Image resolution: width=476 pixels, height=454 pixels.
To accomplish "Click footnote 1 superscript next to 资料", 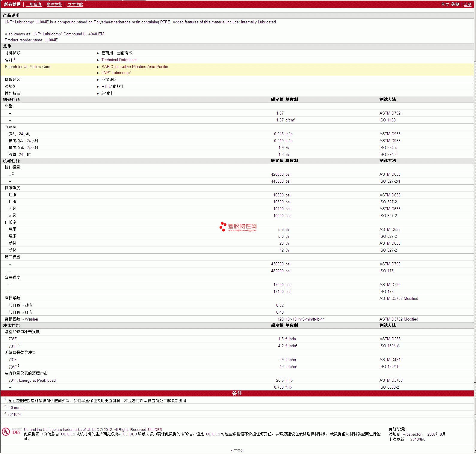I will pyautogui.click(x=14, y=59).
